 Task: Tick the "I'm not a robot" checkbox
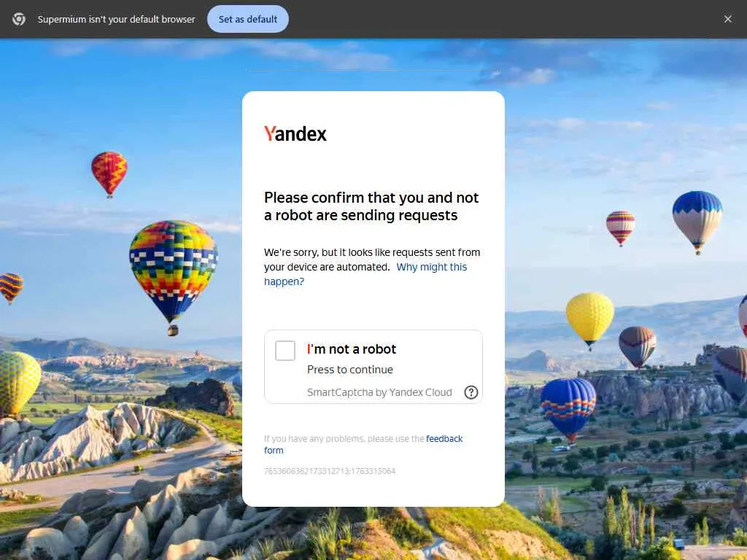click(285, 351)
